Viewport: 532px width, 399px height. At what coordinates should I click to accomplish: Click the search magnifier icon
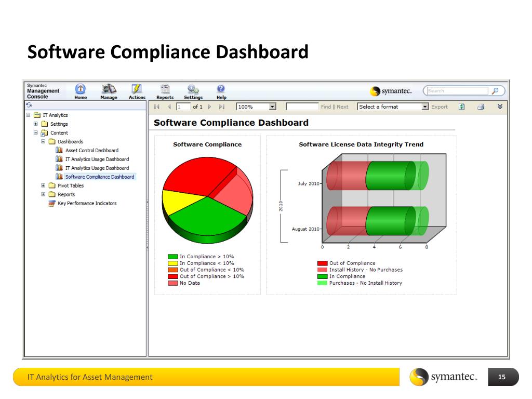pyautogui.click(x=495, y=90)
